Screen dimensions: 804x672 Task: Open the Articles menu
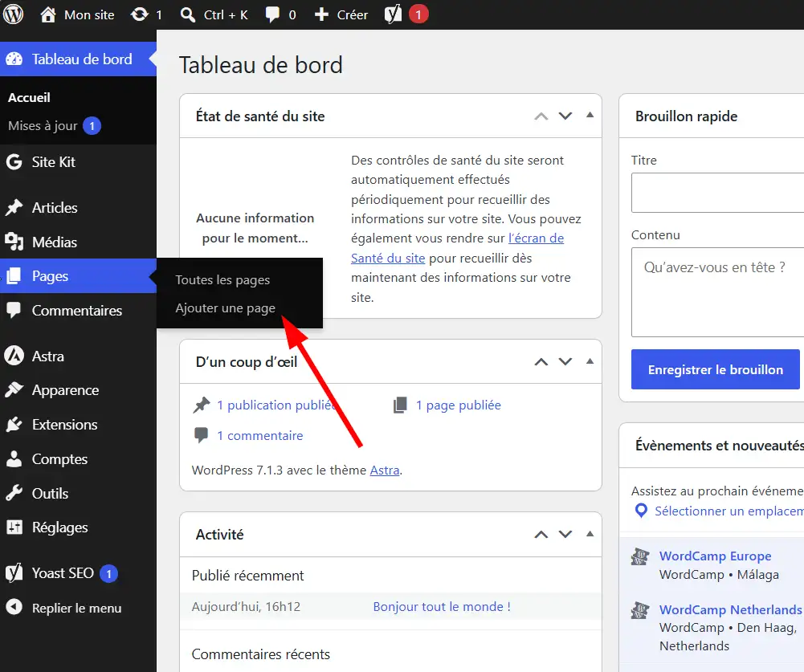[55, 208]
